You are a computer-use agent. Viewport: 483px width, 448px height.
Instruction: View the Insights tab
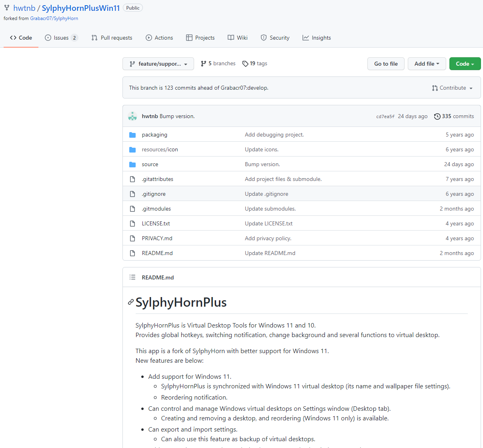pyautogui.click(x=317, y=38)
